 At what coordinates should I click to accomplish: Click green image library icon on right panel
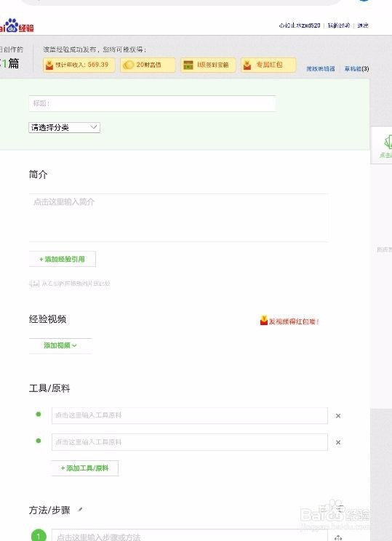pyautogui.click(x=388, y=142)
